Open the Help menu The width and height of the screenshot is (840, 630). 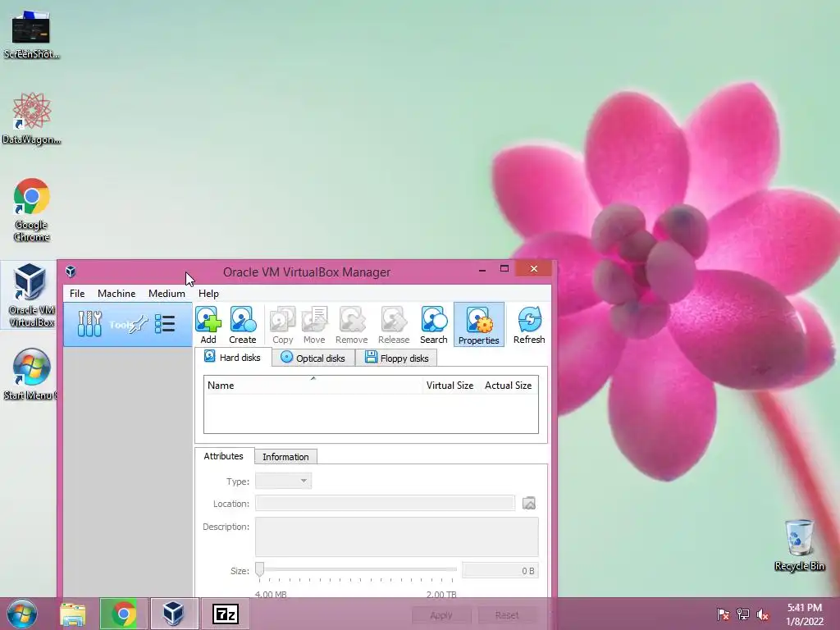click(208, 294)
